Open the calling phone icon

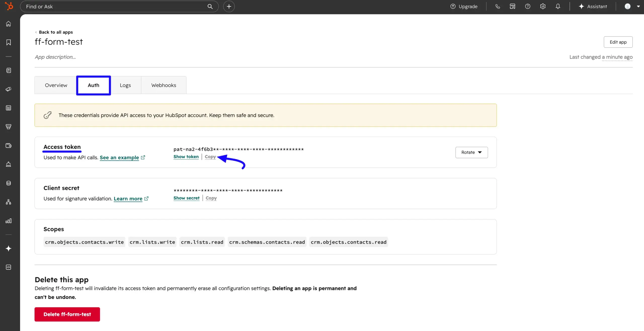click(x=498, y=7)
